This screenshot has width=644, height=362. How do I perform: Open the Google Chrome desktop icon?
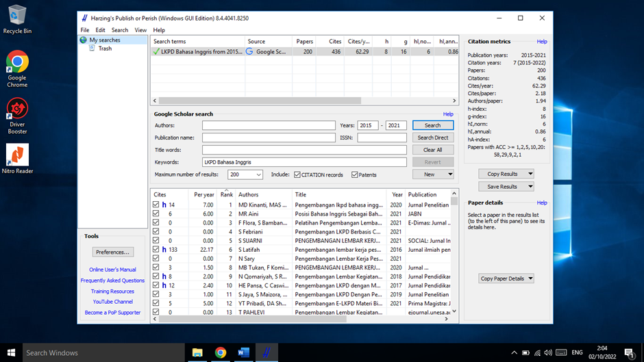[x=17, y=69]
